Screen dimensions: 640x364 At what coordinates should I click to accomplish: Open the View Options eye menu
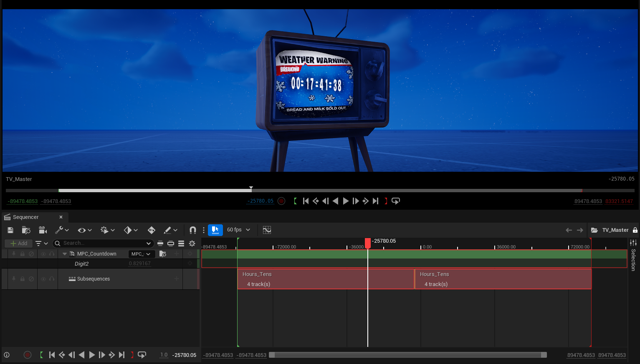click(x=82, y=230)
